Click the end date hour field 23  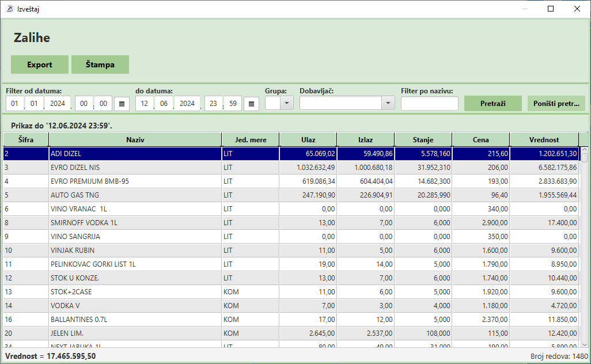[214, 104]
